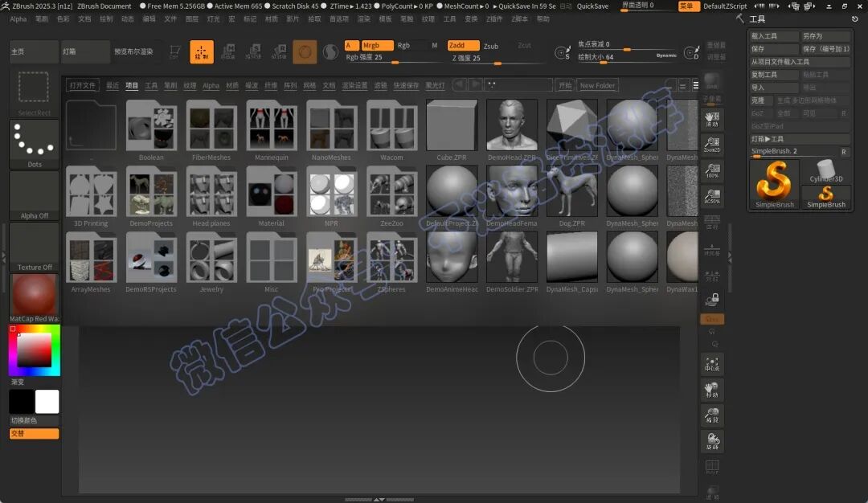Open the MatCap Red Wax material selector
Screen dimensions: 868x503
[34, 299]
